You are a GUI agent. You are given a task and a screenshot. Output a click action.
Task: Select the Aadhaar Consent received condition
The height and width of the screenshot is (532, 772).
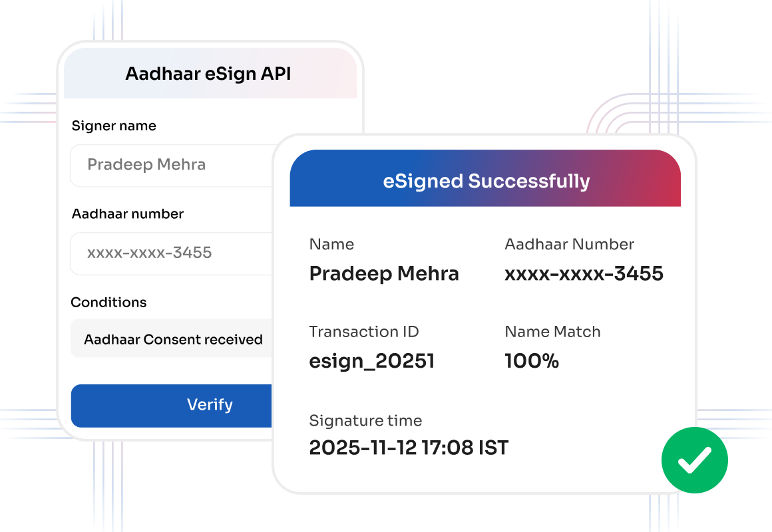tap(171, 338)
